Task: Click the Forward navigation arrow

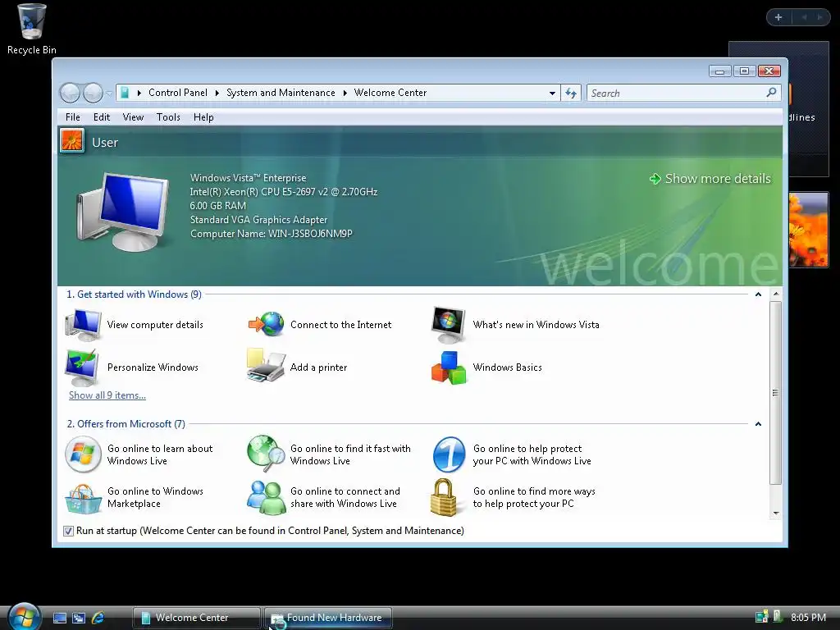Action: (93, 94)
